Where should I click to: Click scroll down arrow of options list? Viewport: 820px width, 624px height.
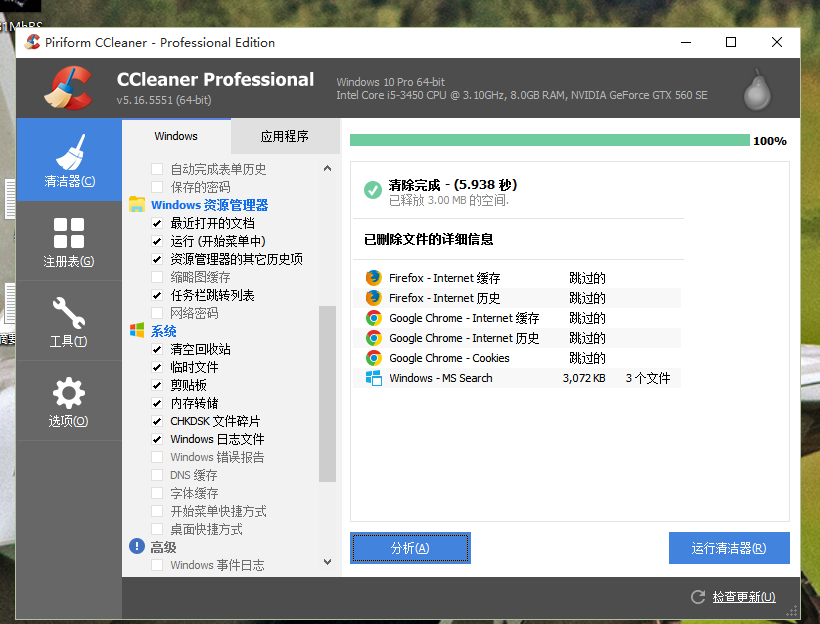pos(327,562)
